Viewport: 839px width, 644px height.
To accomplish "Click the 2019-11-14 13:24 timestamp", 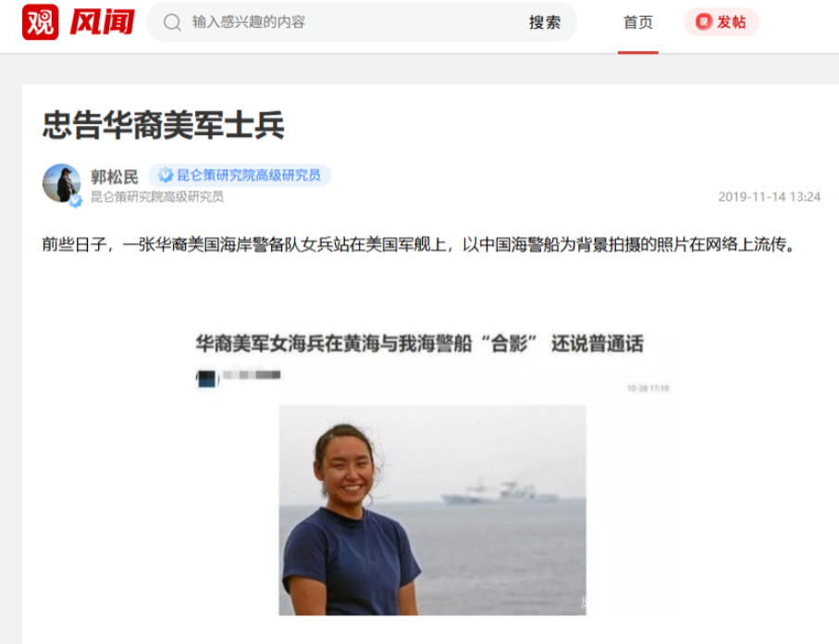I will point(769,196).
